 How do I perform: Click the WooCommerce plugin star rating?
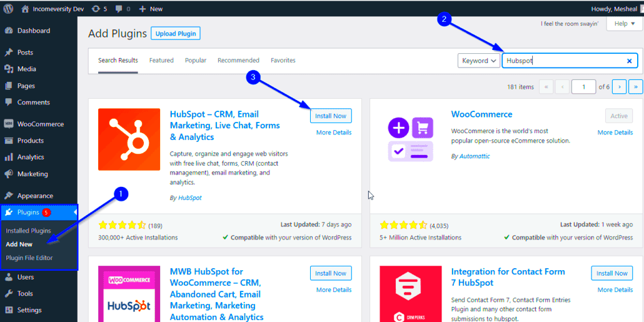tap(403, 225)
